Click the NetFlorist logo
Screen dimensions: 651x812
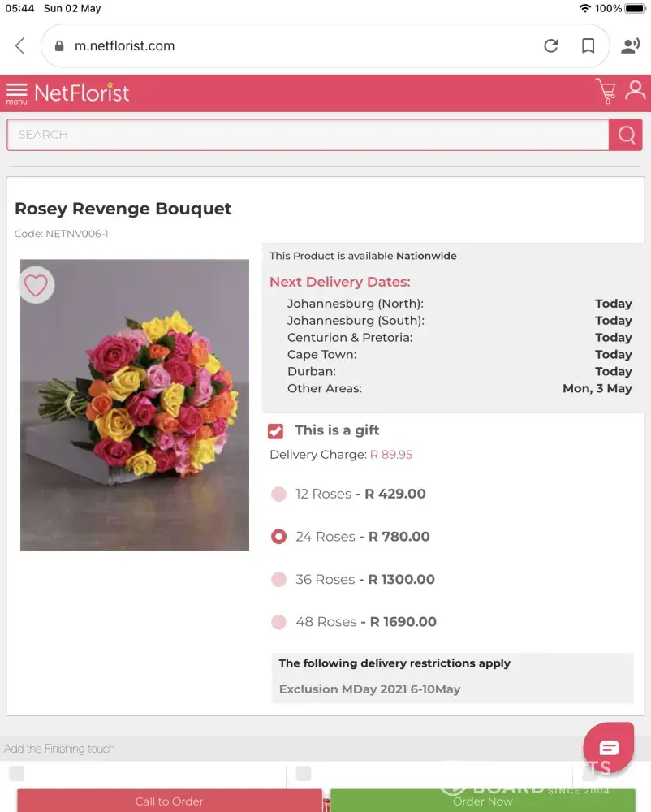coord(82,93)
